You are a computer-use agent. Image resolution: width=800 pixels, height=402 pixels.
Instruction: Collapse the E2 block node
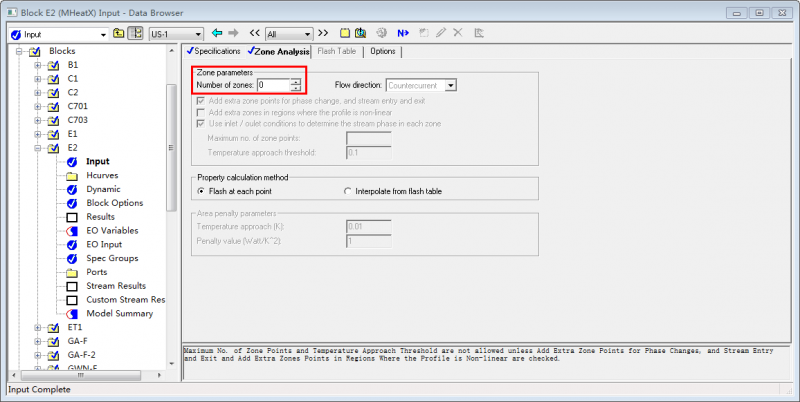tap(38, 148)
